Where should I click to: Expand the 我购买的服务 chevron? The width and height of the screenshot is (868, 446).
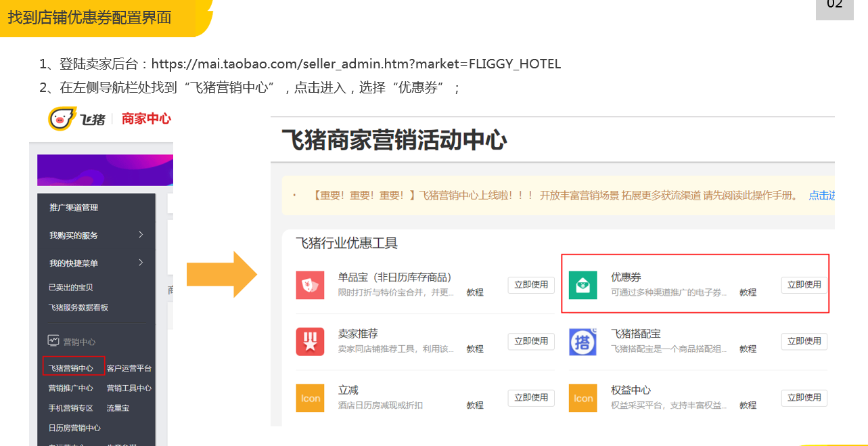pyautogui.click(x=141, y=235)
